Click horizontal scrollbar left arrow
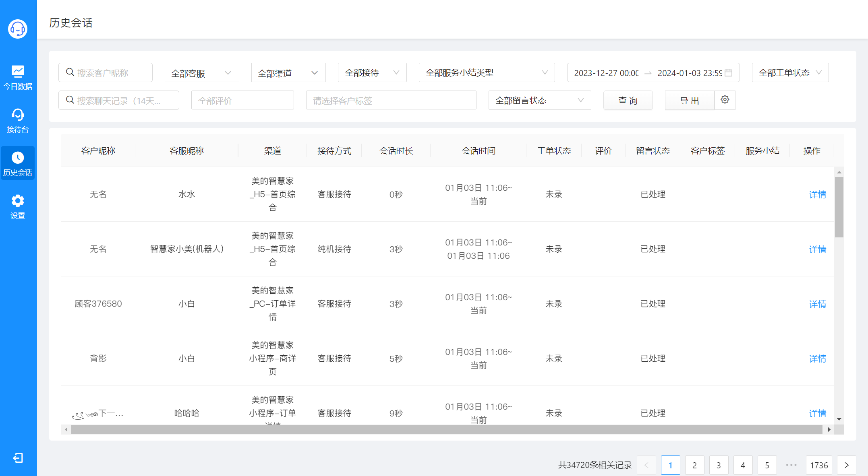Image resolution: width=868 pixels, height=476 pixels. (66, 429)
